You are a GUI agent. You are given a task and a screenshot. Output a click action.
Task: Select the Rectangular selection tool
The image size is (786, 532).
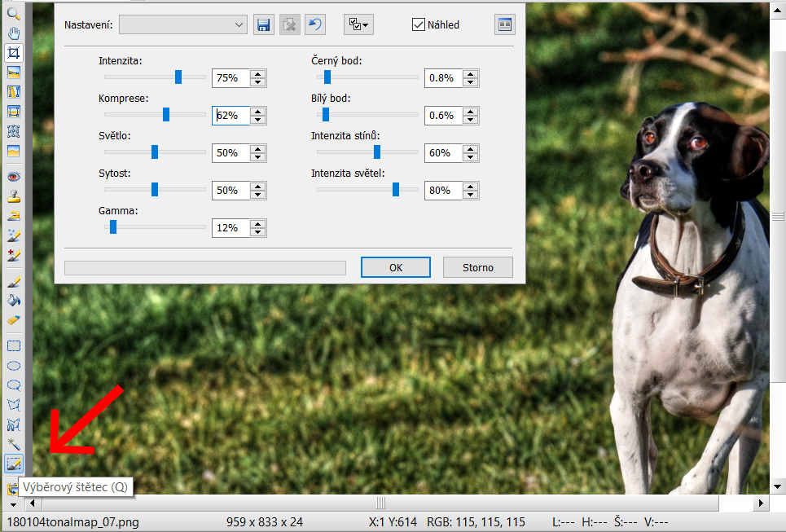coord(14,346)
